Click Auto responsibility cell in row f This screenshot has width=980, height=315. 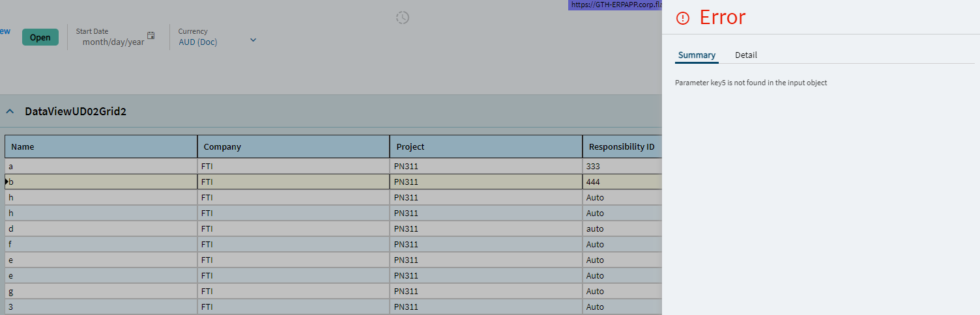(622, 244)
